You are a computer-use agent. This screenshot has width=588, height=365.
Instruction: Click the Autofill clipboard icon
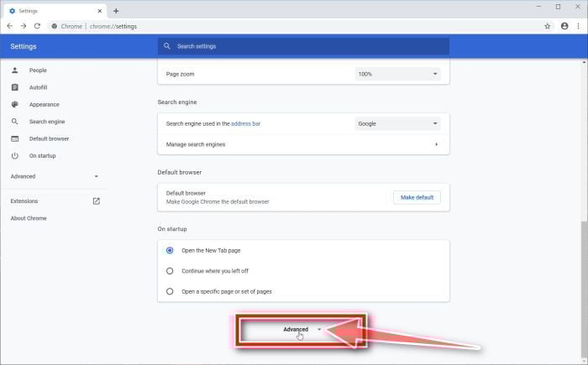click(14, 87)
